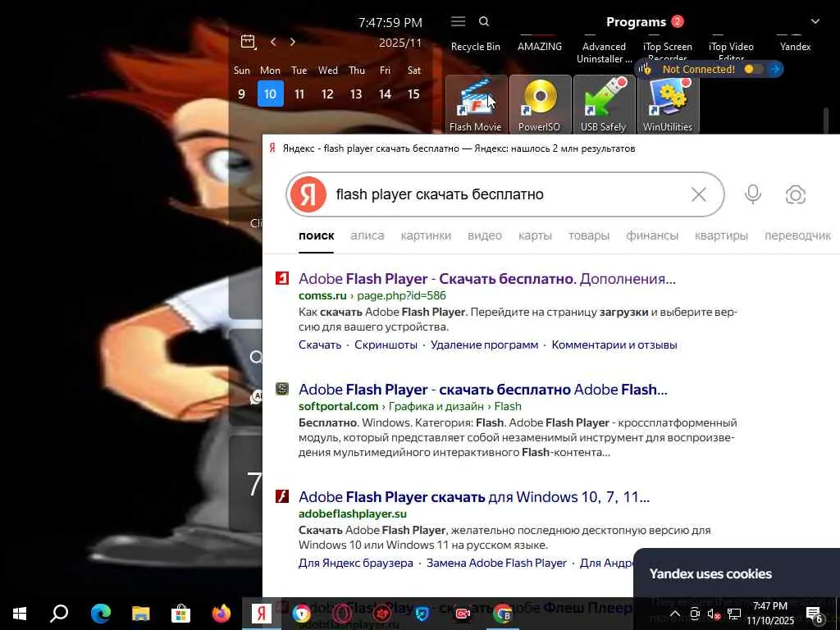Click the Для Яндекс браузера sublink
840x630 pixels.
tap(356, 563)
